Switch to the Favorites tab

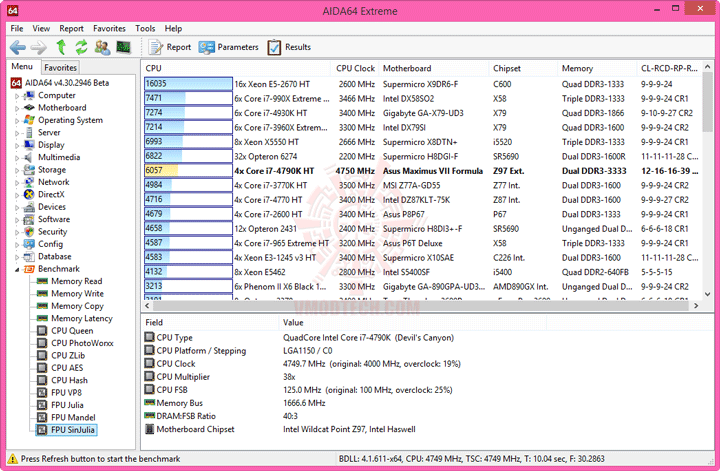pyautogui.click(x=60, y=67)
